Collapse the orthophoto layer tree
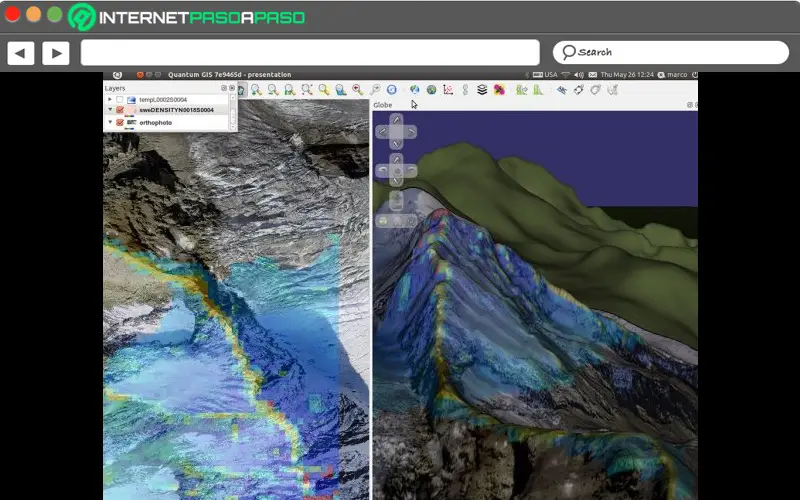Image resolution: width=800 pixels, height=500 pixels. coord(110,122)
